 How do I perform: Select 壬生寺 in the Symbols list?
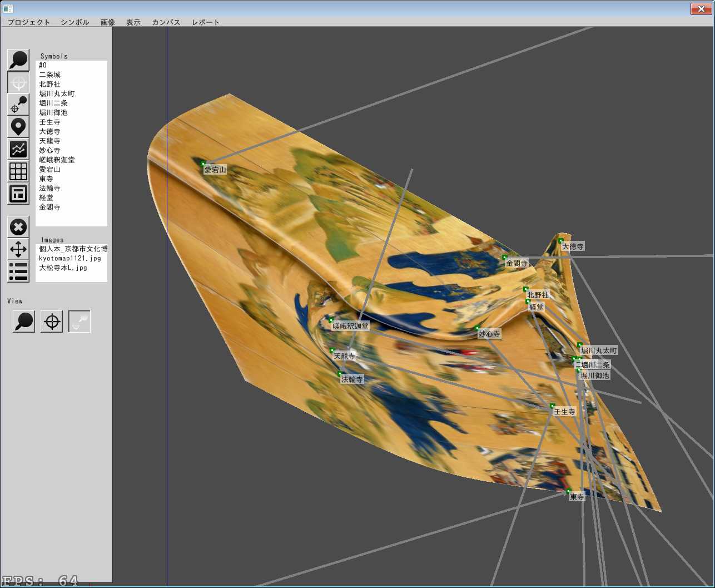coord(71,122)
